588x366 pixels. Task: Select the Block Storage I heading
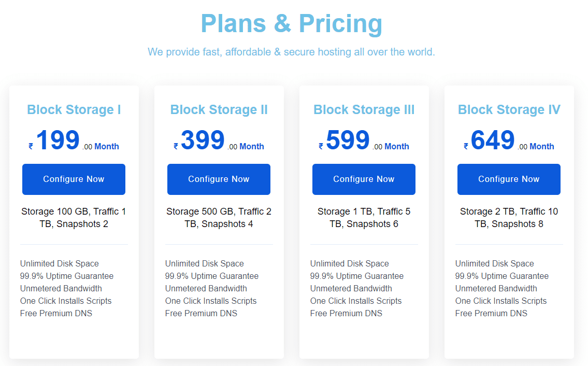point(74,109)
